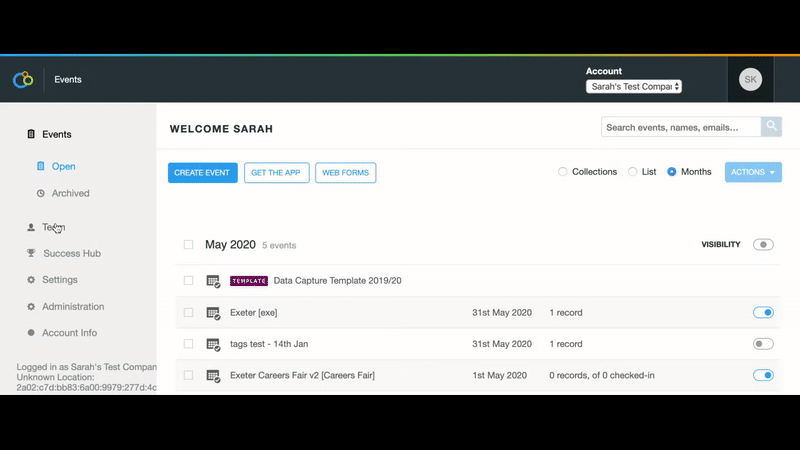This screenshot has height=450, width=800.
Task: Open the Success Hub section
Action: [x=72, y=253]
